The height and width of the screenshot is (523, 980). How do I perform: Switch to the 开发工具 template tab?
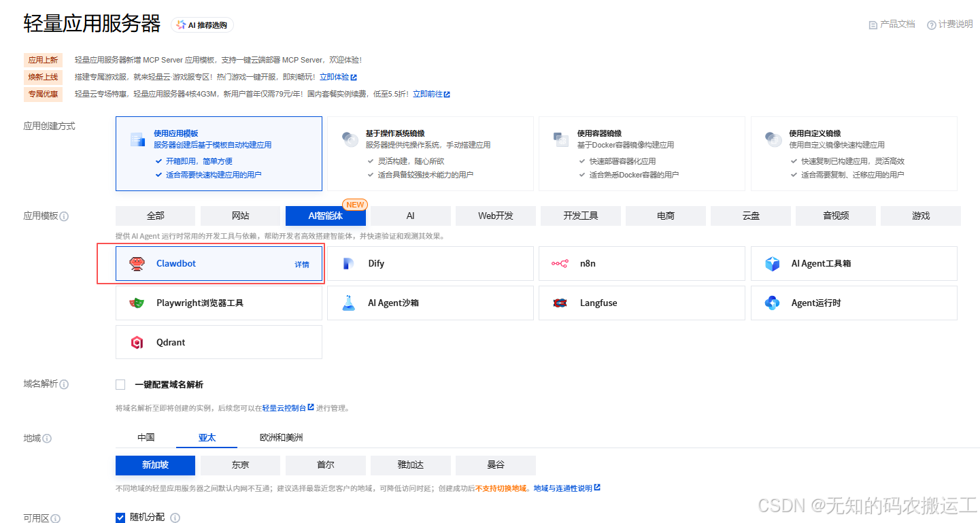pyautogui.click(x=580, y=216)
